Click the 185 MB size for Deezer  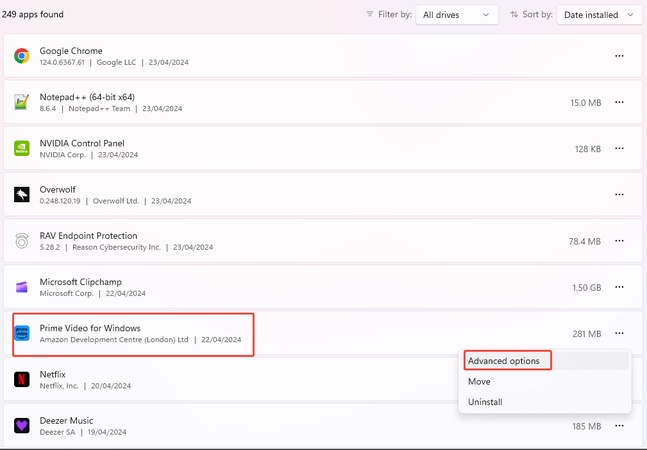pyautogui.click(x=587, y=426)
